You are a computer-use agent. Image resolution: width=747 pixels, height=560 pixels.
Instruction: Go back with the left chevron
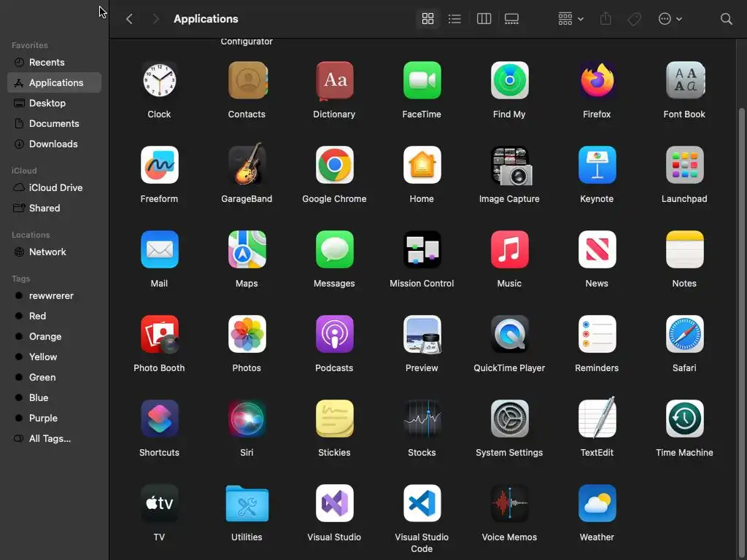(129, 18)
